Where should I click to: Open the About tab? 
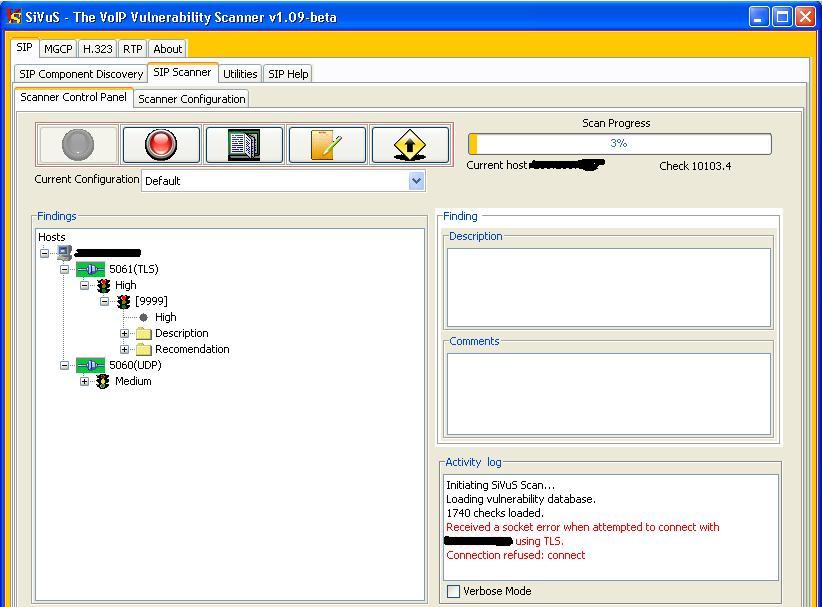click(168, 49)
